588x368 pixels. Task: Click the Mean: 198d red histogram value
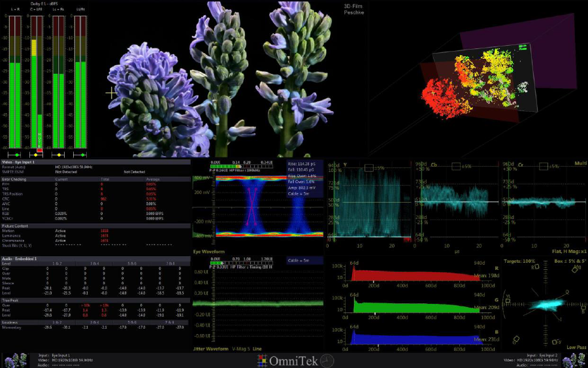click(x=486, y=275)
